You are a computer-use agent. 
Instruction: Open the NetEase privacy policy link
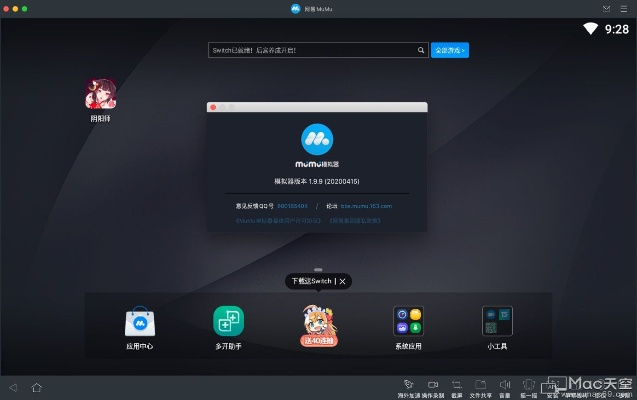click(355, 221)
